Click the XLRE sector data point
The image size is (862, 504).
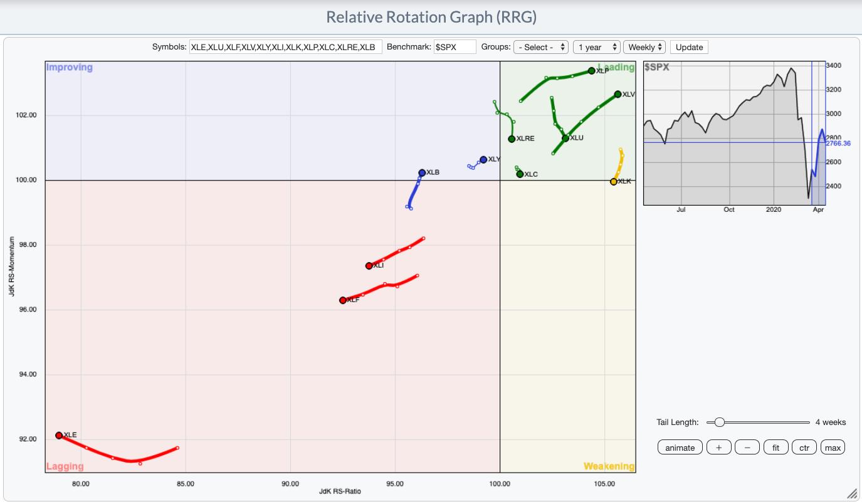click(x=512, y=139)
